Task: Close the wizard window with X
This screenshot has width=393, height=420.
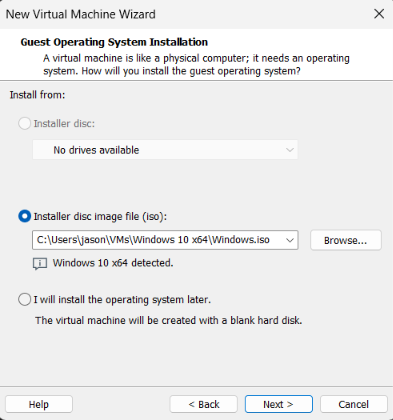Action: (x=379, y=14)
